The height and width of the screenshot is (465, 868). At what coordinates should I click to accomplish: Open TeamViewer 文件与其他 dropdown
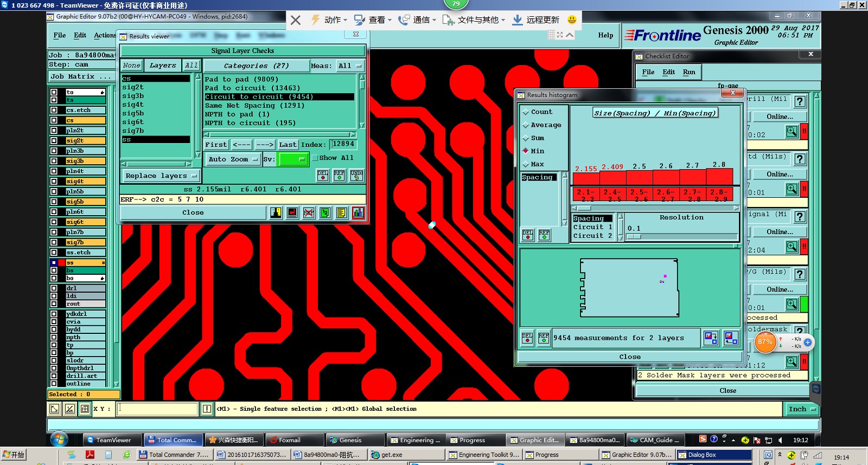tap(474, 20)
